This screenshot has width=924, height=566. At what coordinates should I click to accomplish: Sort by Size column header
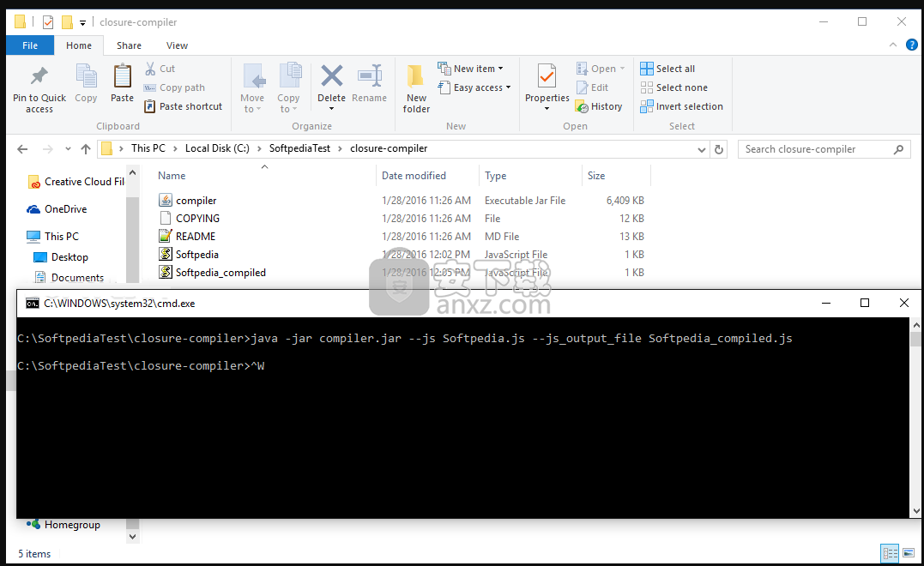596,176
